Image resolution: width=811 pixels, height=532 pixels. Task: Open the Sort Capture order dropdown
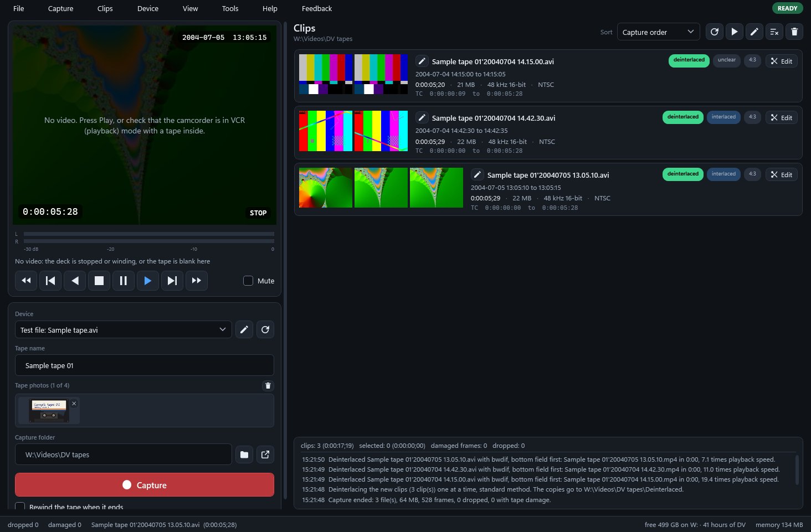click(x=658, y=32)
